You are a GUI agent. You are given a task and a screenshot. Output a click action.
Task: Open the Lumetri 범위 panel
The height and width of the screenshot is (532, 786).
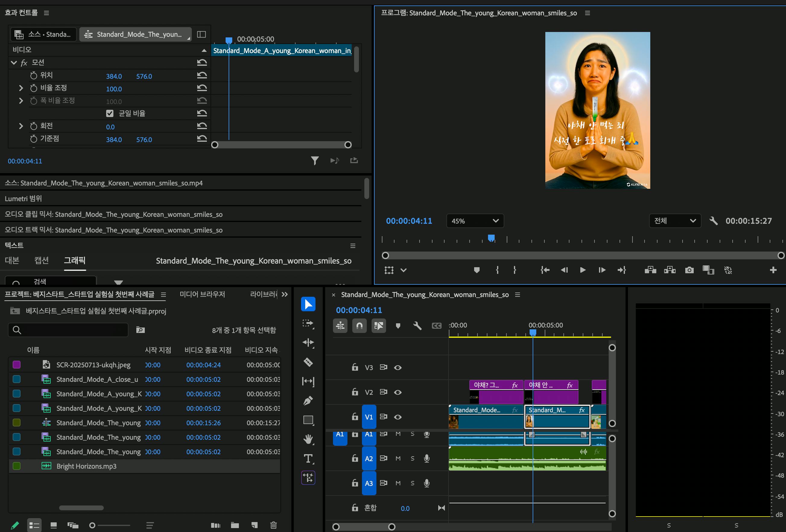click(23, 198)
